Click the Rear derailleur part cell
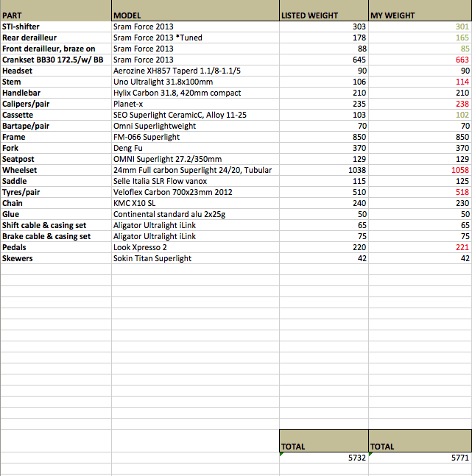Screen dimensions: 472x476 [x=56, y=38]
